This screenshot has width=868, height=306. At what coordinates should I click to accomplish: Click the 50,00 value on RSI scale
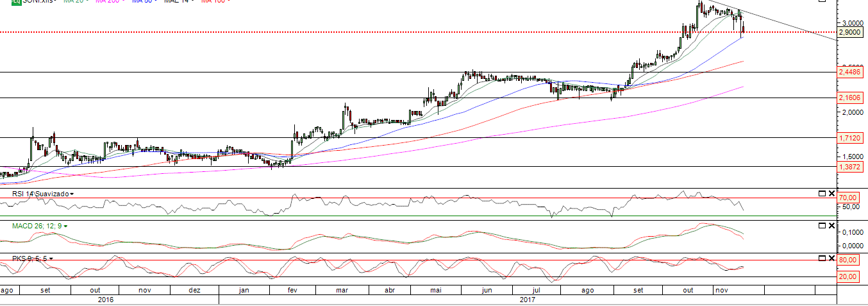(849, 207)
